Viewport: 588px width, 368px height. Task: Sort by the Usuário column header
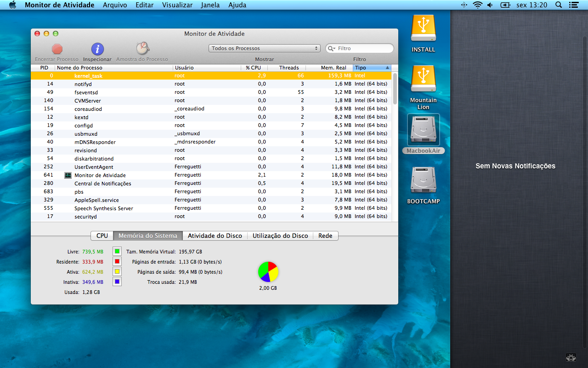(207, 68)
